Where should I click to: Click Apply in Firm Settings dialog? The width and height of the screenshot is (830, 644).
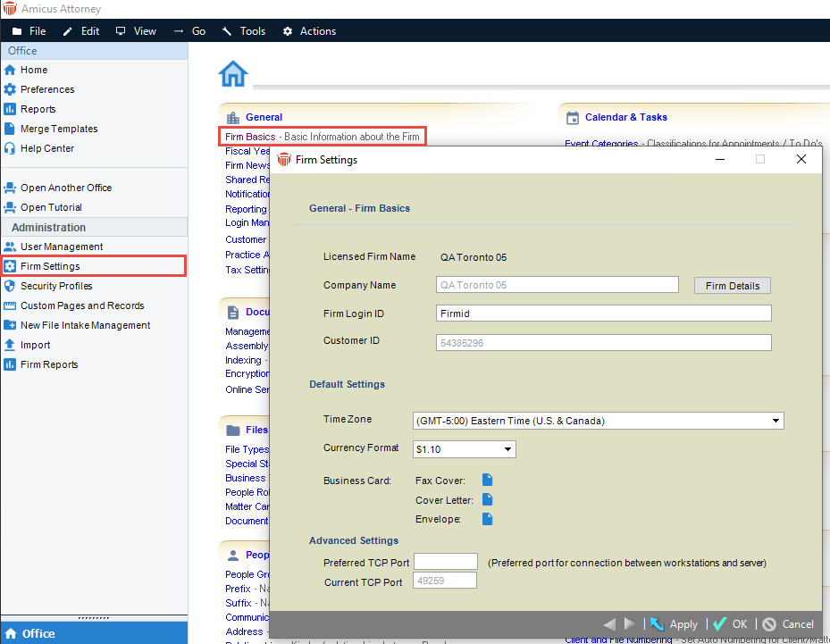(x=674, y=624)
